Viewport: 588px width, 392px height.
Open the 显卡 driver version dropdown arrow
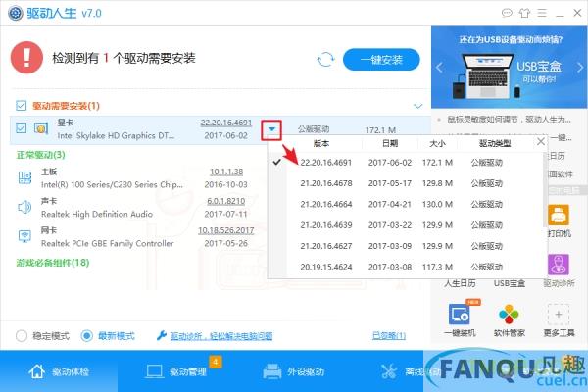(271, 129)
